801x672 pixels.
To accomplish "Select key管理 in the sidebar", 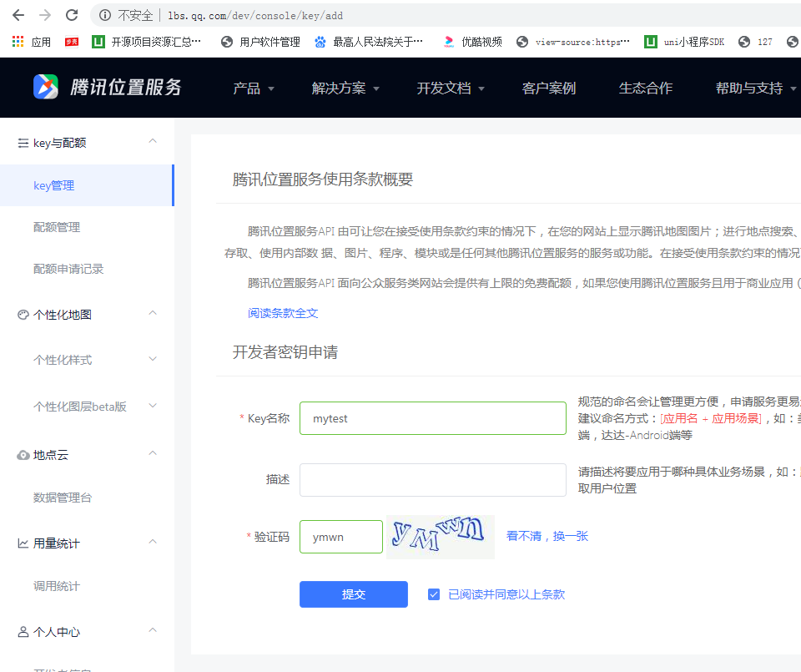I will pyautogui.click(x=87, y=185).
